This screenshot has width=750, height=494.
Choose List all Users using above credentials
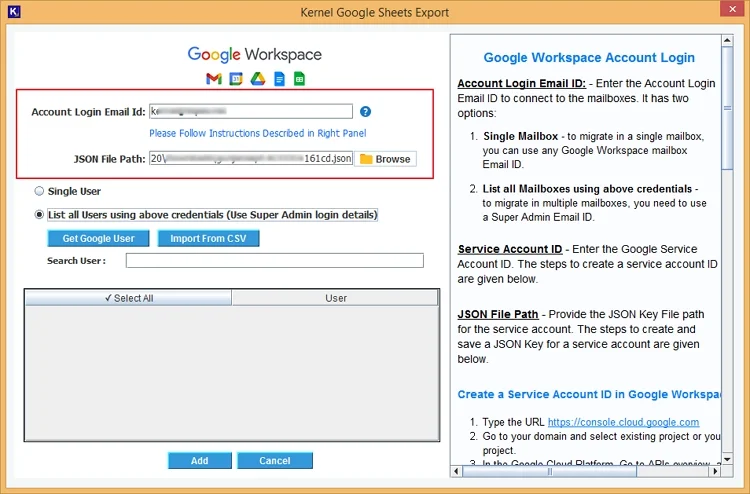point(39,214)
